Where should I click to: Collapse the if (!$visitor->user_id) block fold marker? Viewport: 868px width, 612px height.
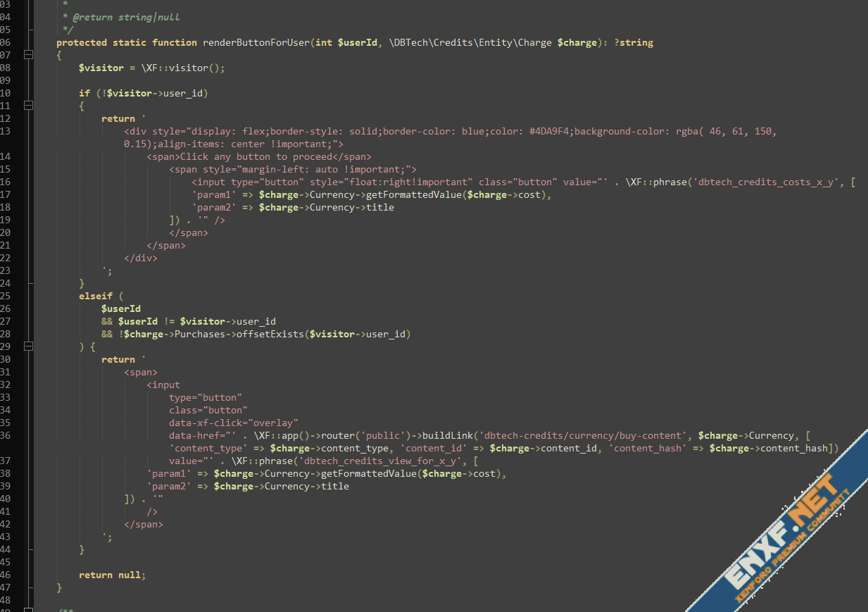coord(28,106)
